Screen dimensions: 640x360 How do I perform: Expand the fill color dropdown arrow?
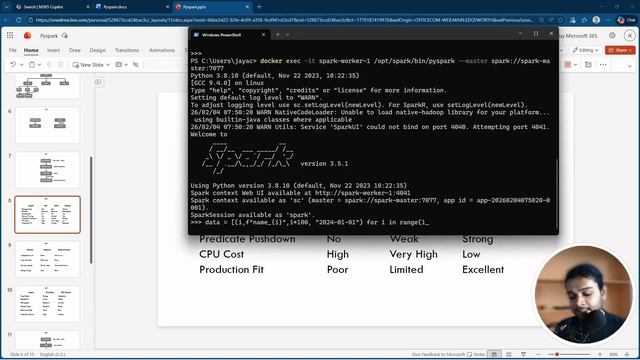[x=576, y=64]
